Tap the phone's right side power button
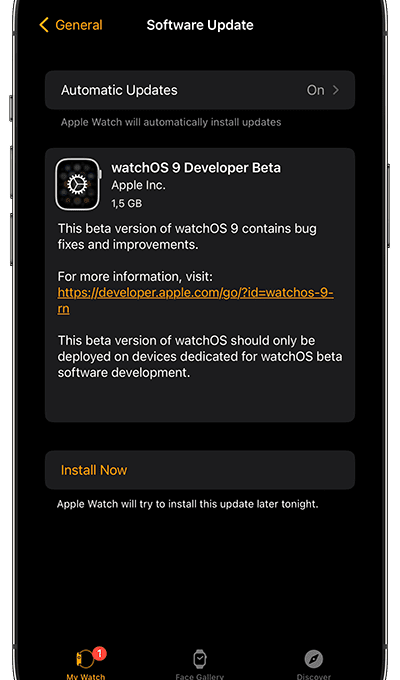Image resolution: width=400 pixels, height=680 pixels. [388, 206]
